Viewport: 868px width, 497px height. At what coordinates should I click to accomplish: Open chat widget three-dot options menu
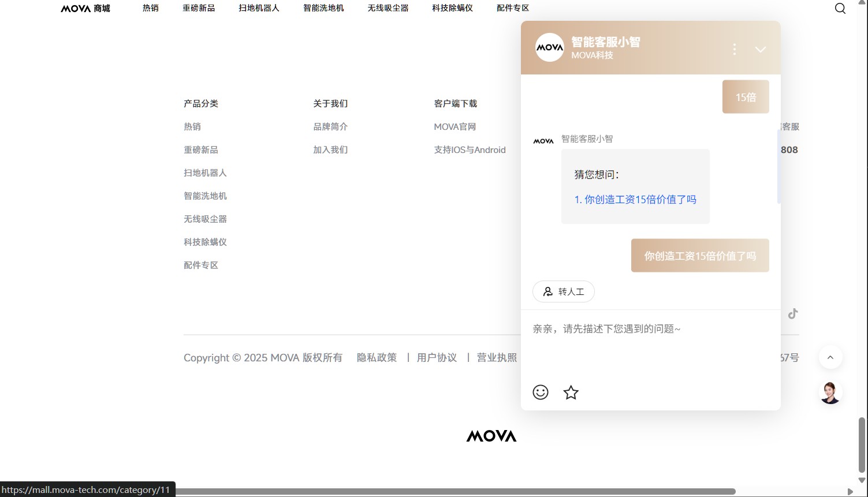coord(735,49)
